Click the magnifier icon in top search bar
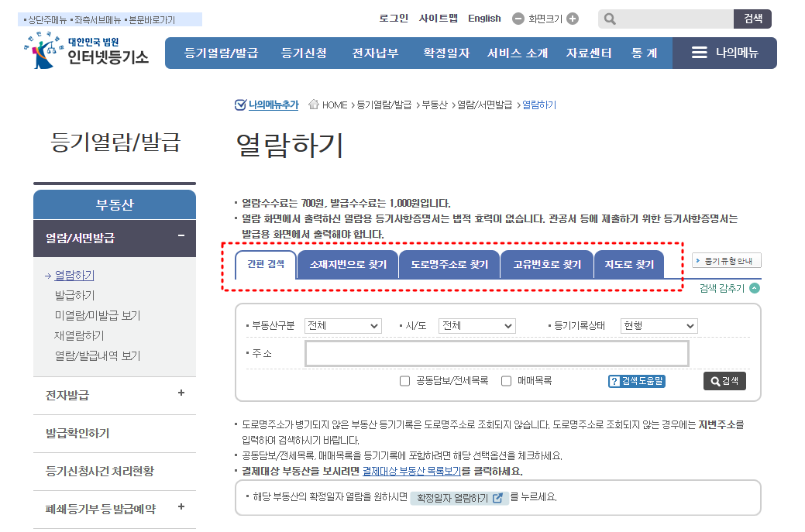The image size is (805, 532). [x=610, y=18]
